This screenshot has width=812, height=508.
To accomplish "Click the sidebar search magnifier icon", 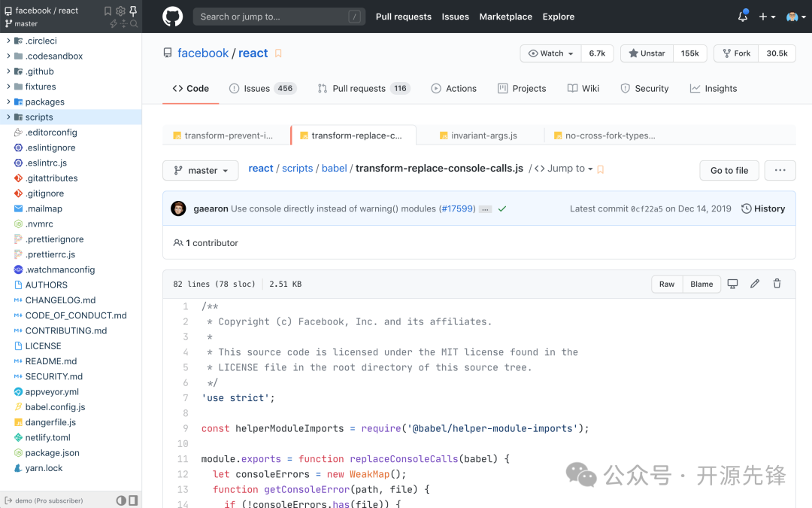I will pos(134,24).
